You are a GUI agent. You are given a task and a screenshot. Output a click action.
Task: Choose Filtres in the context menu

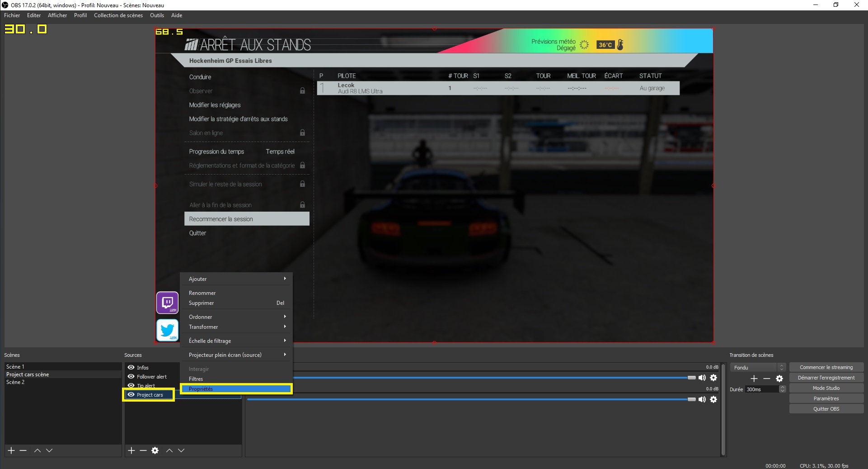tap(236, 379)
